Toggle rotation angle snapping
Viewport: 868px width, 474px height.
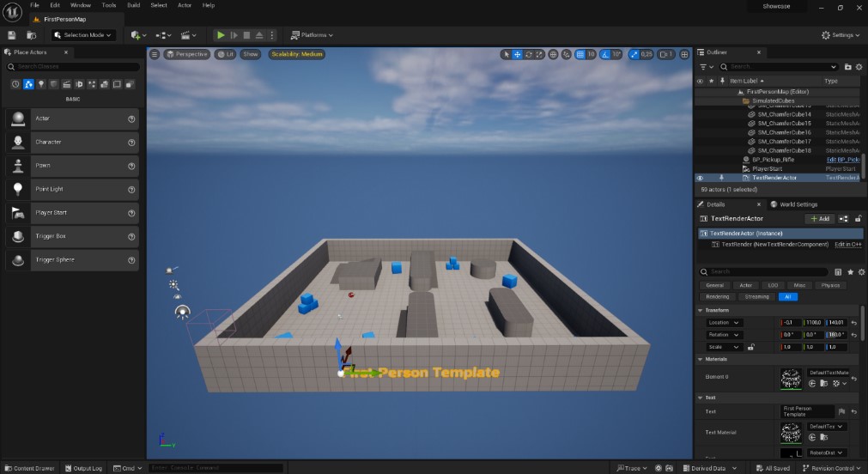[605, 54]
